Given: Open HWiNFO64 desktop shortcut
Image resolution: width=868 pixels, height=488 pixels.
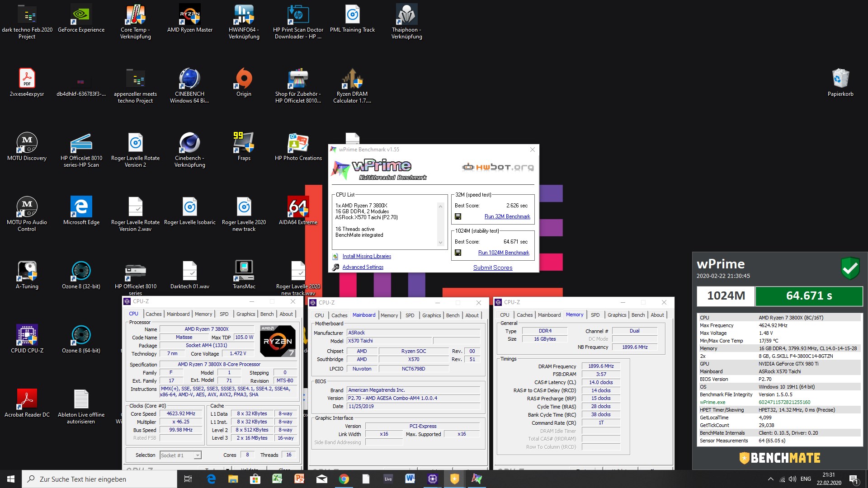Looking at the screenshot, I should 244,22.
